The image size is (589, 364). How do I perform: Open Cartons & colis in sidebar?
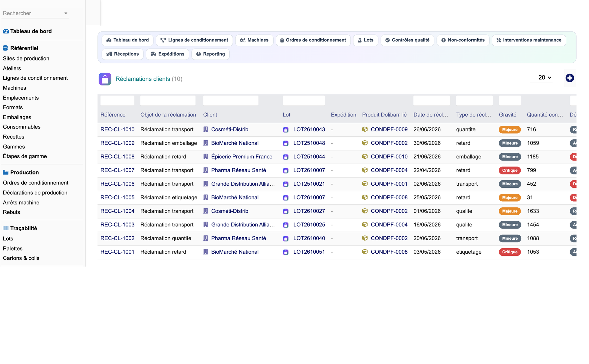21,258
